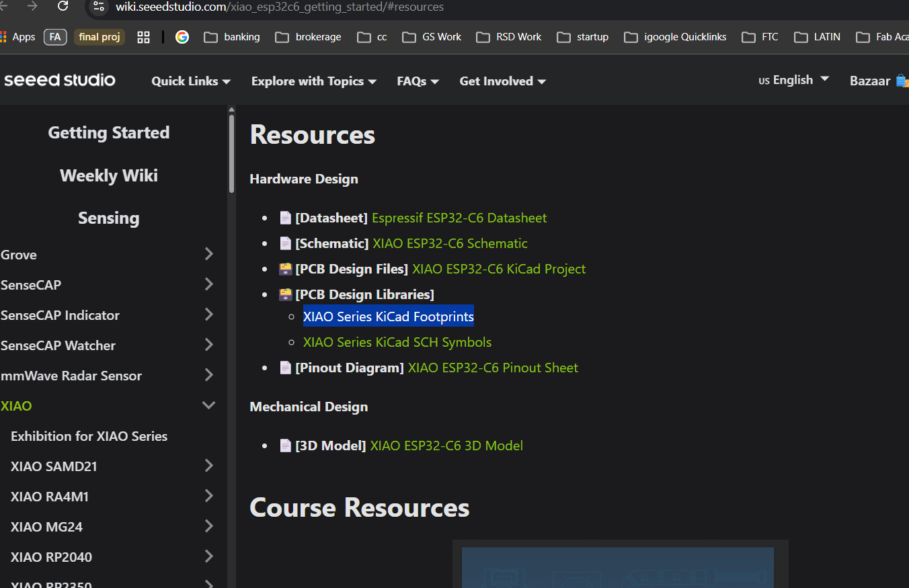Image resolution: width=909 pixels, height=588 pixels.
Task: Open the Google bookmark icon
Action: point(182,37)
